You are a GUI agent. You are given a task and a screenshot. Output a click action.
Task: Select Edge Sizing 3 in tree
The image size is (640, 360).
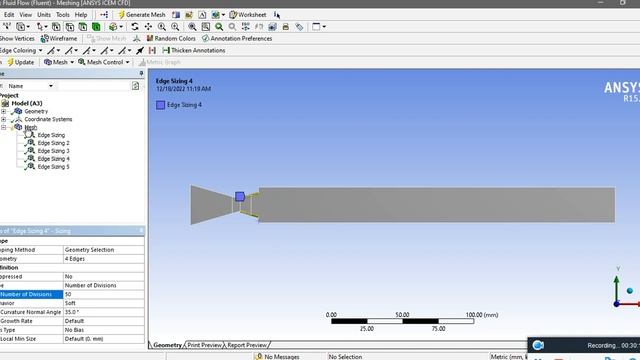click(53, 151)
